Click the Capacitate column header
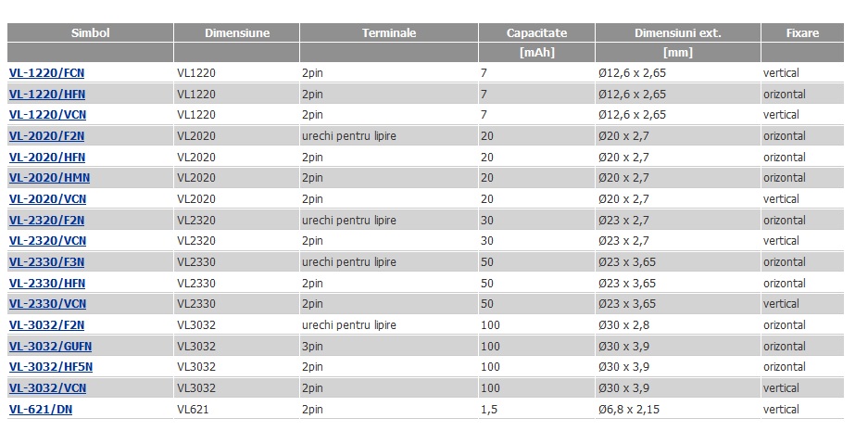 (x=536, y=32)
